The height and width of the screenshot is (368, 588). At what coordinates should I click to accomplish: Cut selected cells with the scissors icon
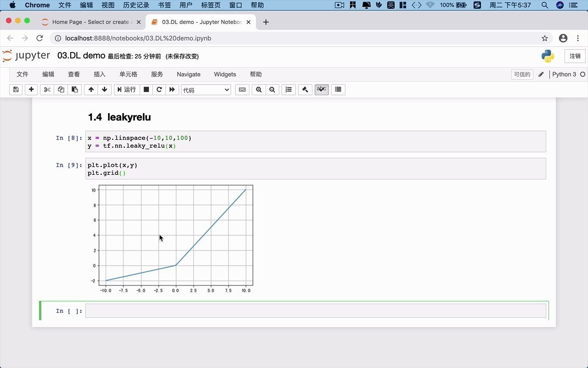47,90
